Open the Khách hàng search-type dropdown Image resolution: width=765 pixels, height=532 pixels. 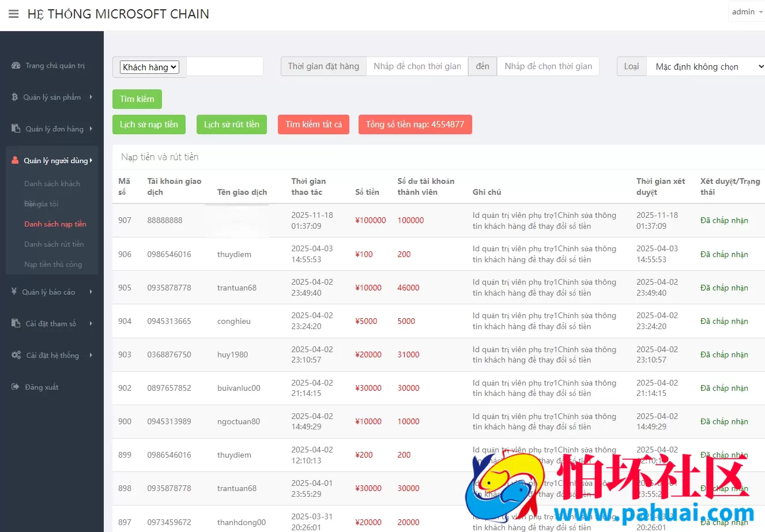(150, 67)
